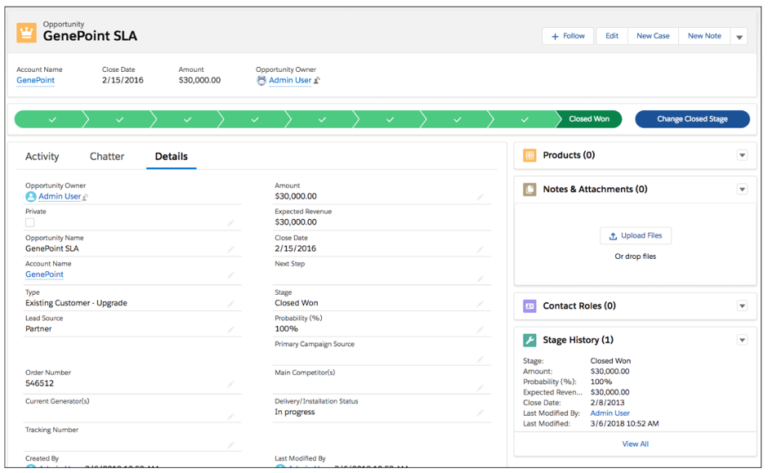Click the Products (0) heading

pyautogui.click(x=569, y=155)
